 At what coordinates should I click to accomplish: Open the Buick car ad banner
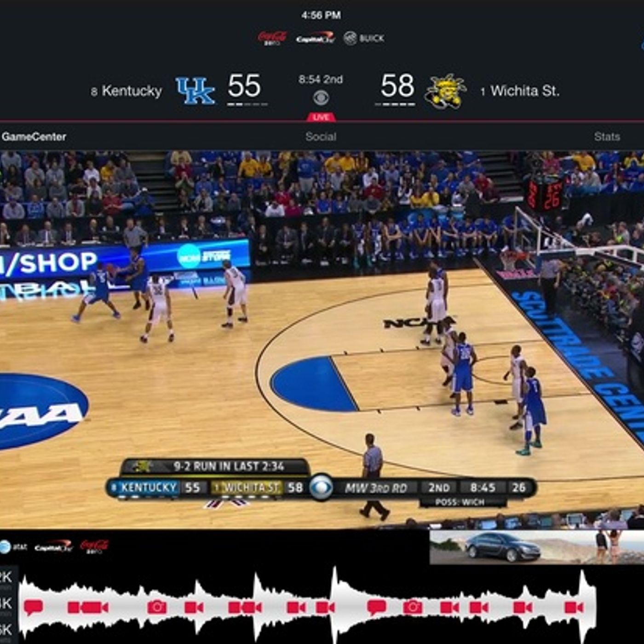[536, 547]
